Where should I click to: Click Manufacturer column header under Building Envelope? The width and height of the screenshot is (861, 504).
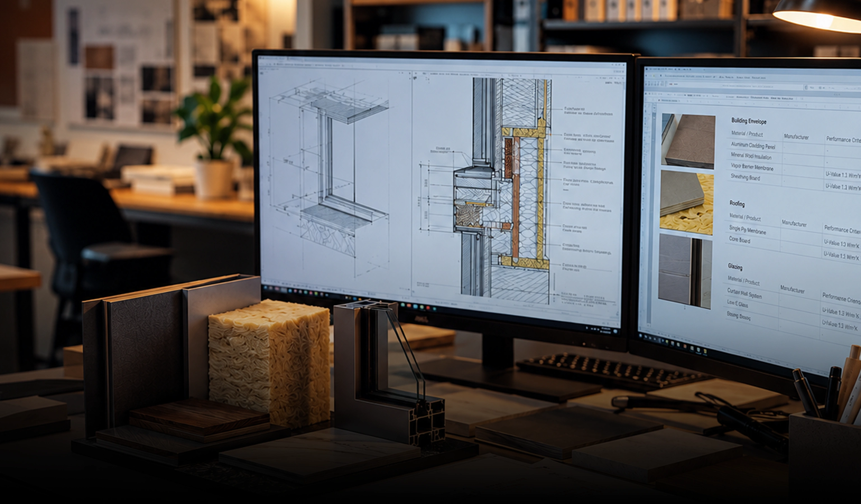(797, 137)
